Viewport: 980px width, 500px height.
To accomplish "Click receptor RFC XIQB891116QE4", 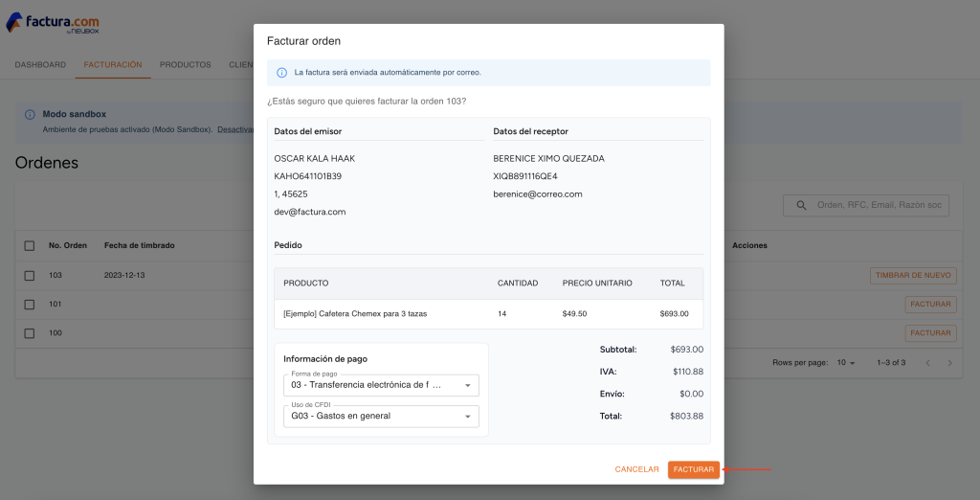I will point(525,176).
